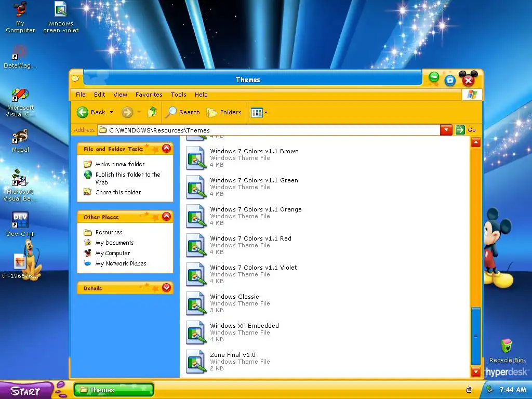The image size is (532, 399).
Task: Select the Zune Final v1.0 theme icon
Action: point(196,362)
